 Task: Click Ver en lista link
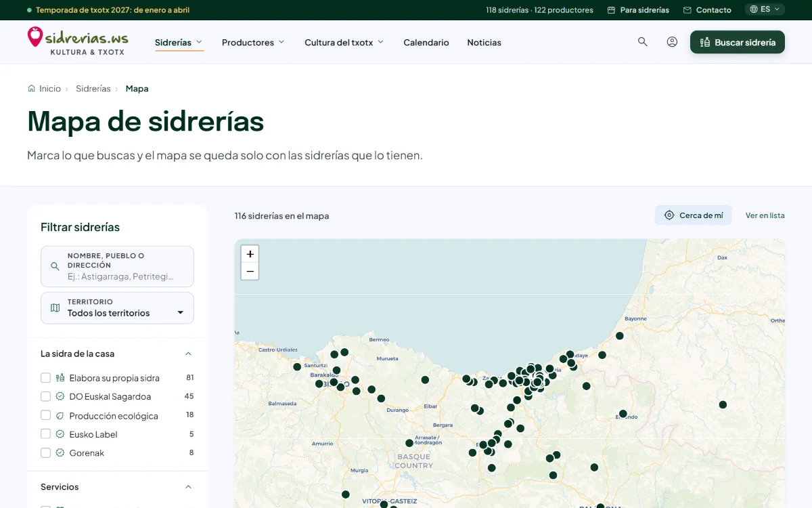click(765, 215)
